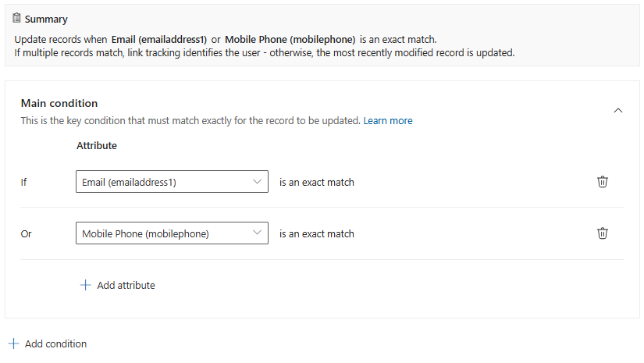This screenshot has width=644, height=363.
Task: Click the Attribute column header
Action: click(x=97, y=145)
